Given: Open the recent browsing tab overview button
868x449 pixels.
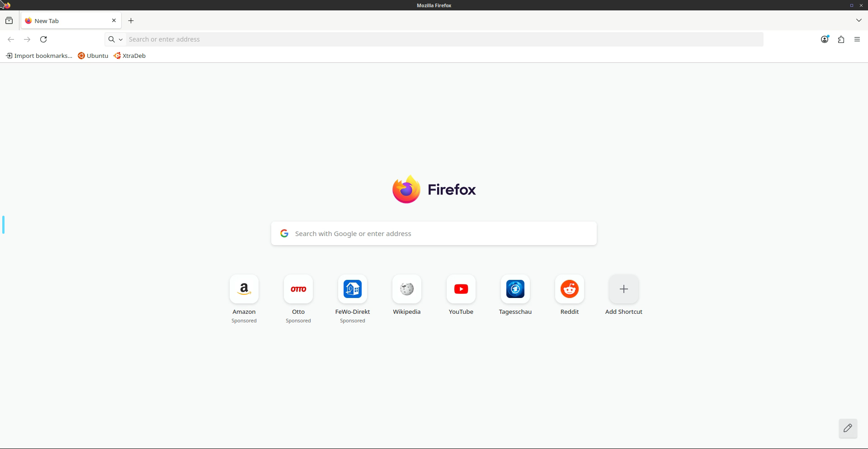Looking at the screenshot, I should click(9, 21).
